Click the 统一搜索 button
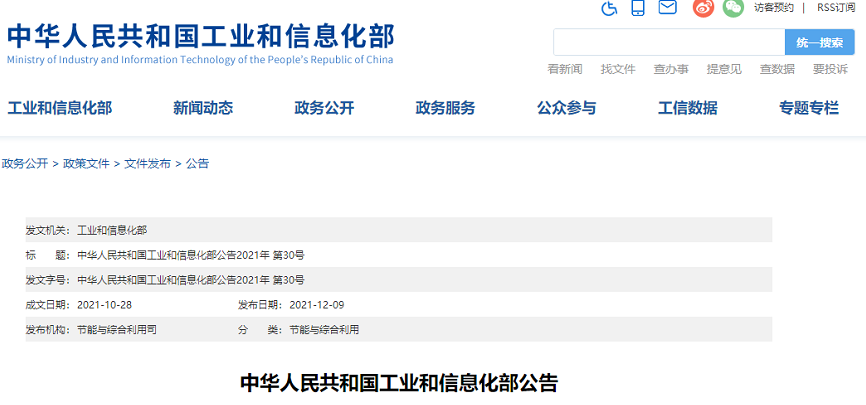Screen dimensions: 866x405 click(x=820, y=43)
